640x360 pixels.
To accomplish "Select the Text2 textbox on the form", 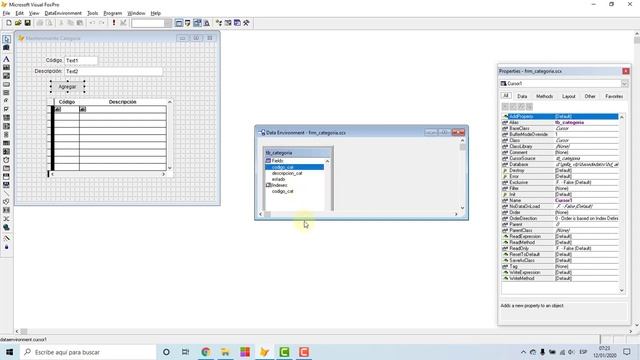I will [113, 71].
